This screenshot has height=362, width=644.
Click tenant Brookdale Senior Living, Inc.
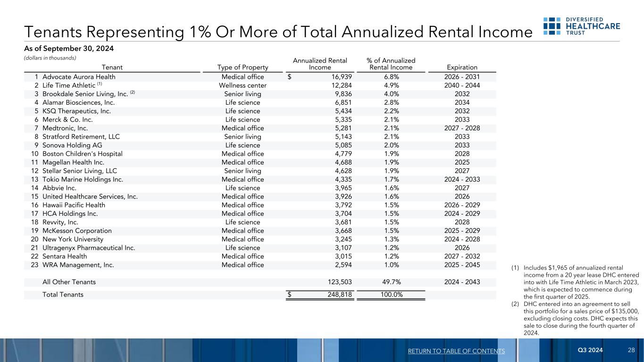coord(85,94)
